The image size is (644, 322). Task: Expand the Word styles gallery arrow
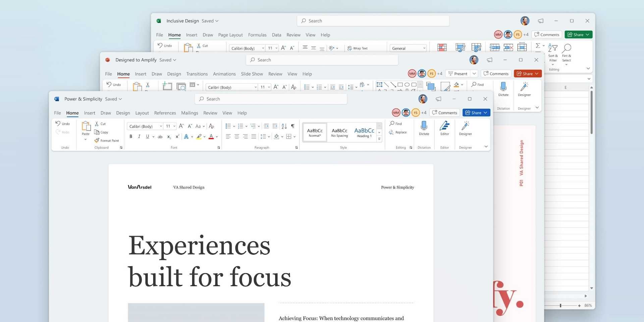coord(379,139)
